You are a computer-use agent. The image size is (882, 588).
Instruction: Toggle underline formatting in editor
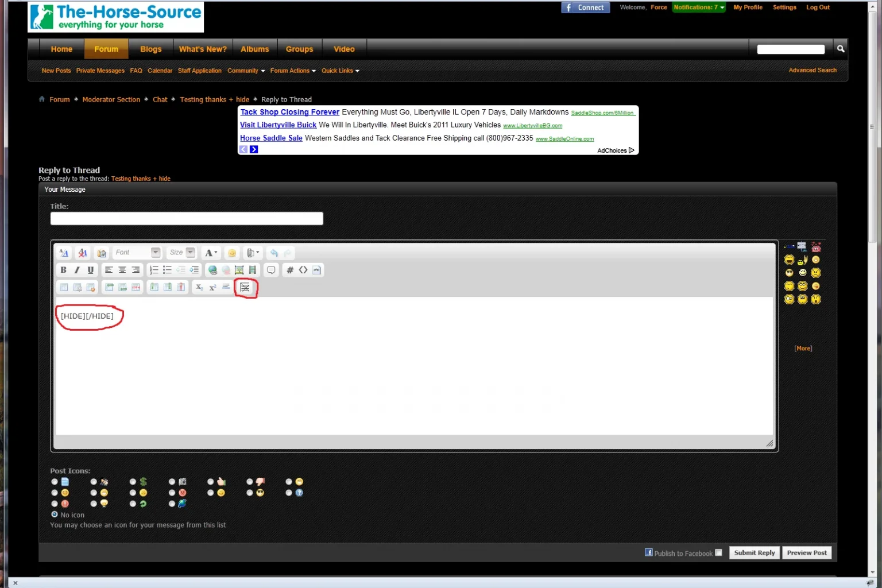tap(90, 270)
